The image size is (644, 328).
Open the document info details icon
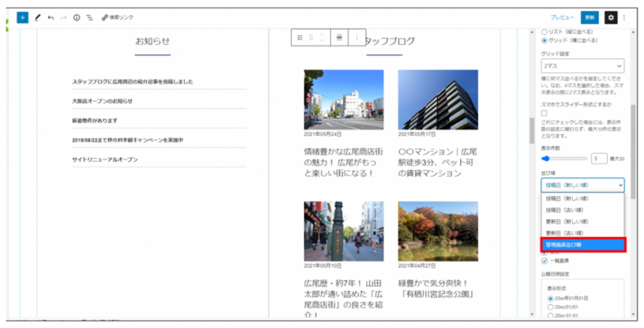point(77,18)
